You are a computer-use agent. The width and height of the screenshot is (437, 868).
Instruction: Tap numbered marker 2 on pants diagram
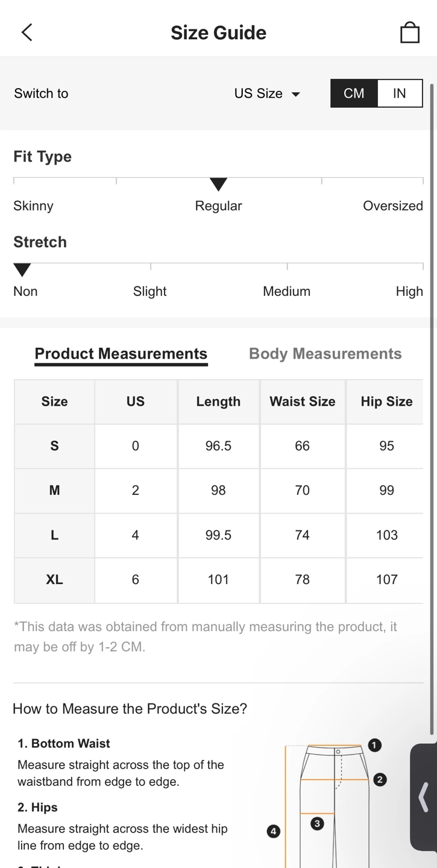(380, 779)
